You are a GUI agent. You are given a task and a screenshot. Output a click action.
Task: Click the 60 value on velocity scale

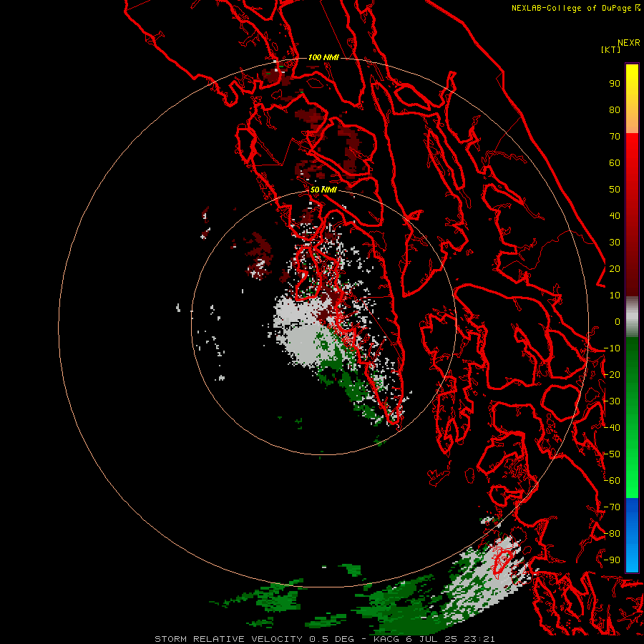click(x=615, y=163)
